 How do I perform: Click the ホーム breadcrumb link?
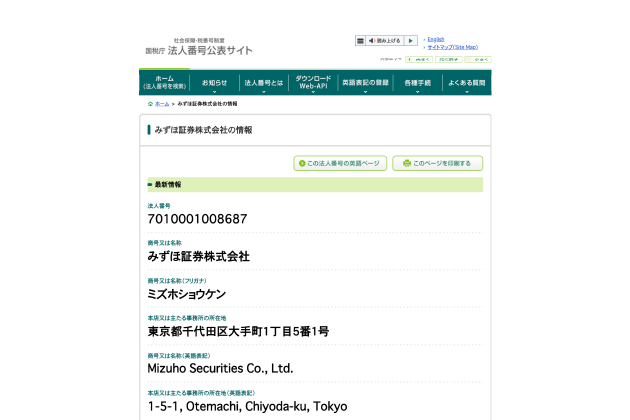pyautogui.click(x=162, y=104)
